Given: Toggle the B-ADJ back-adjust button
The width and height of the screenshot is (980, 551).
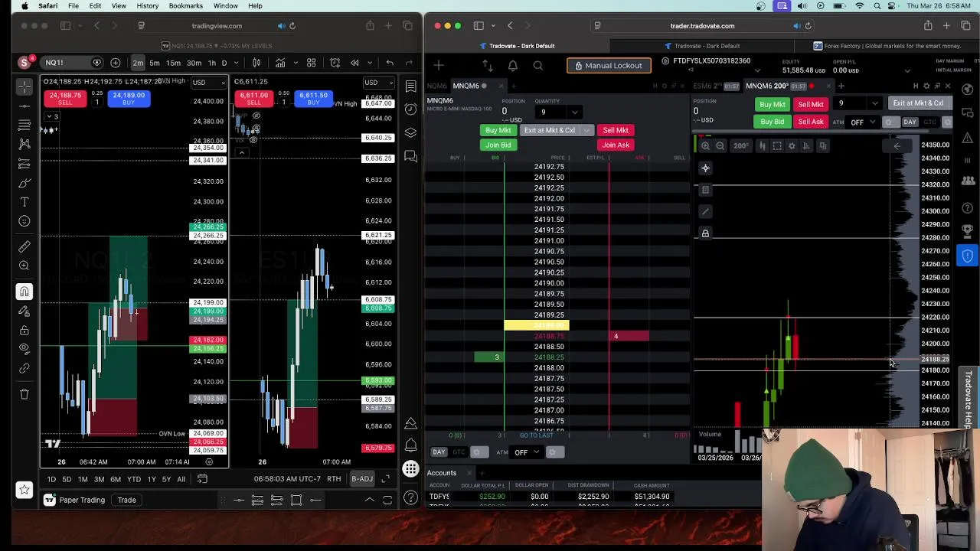Looking at the screenshot, I should coord(362,479).
